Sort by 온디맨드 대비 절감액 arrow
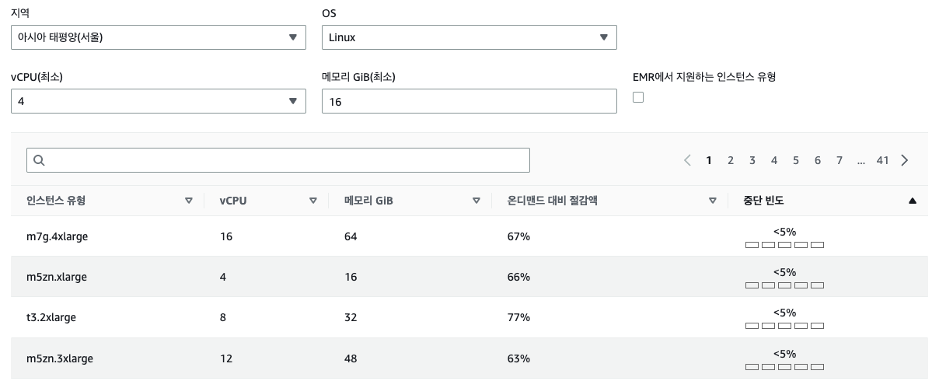The width and height of the screenshot is (940, 388). (x=713, y=201)
